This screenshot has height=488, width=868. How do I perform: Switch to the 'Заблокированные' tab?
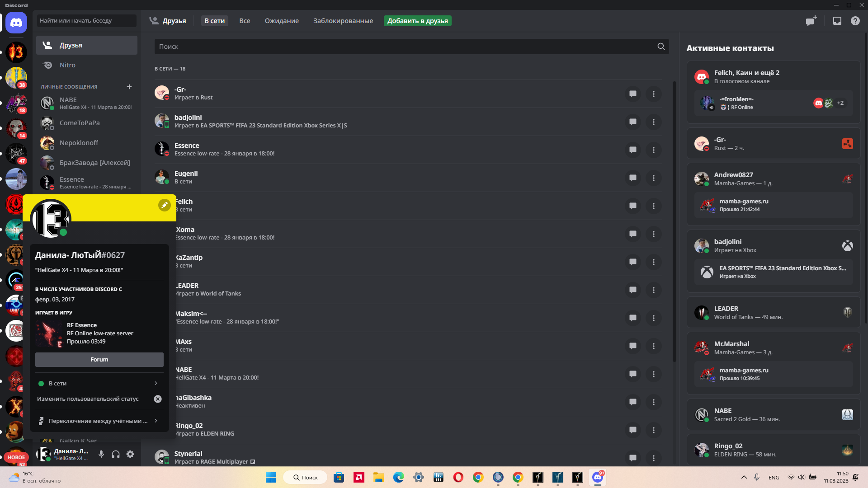pyautogui.click(x=343, y=21)
